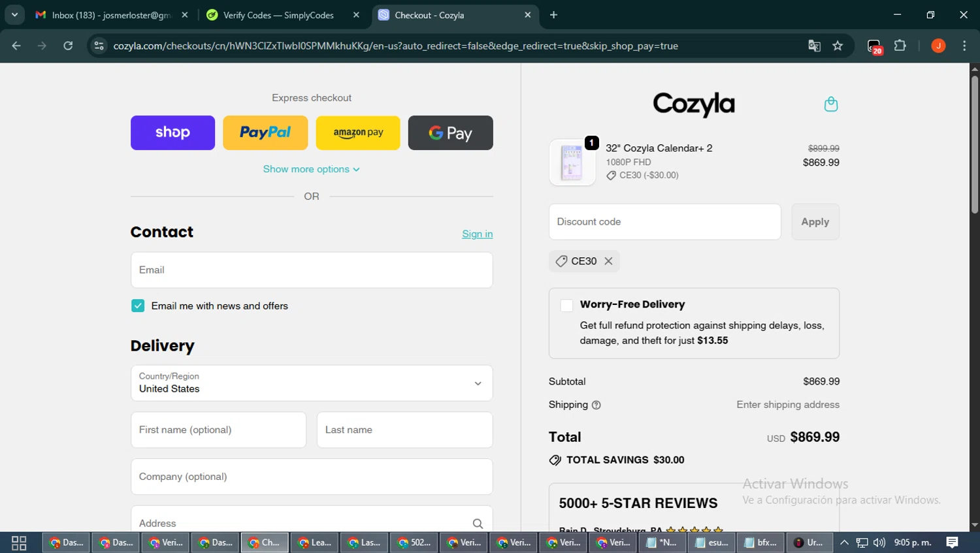
Task: Pay with Shop express checkout
Action: click(172, 133)
